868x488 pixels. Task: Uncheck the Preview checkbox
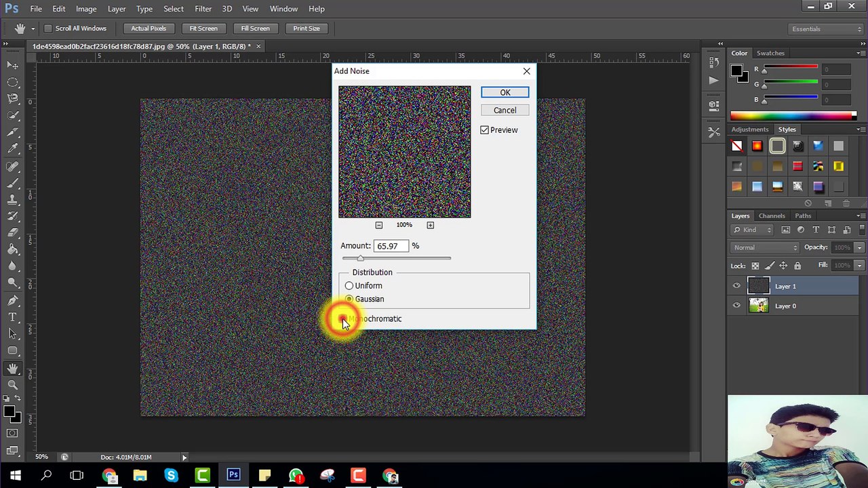[485, 130]
